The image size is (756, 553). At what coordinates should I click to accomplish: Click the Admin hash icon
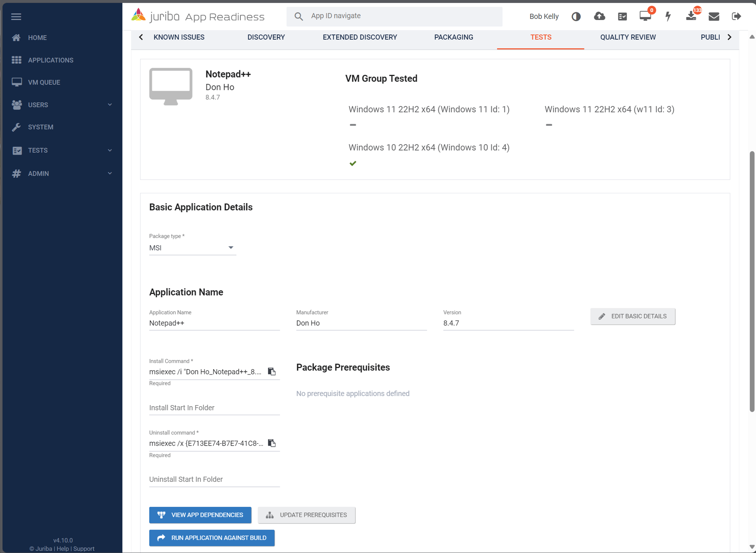click(x=16, y=174)
